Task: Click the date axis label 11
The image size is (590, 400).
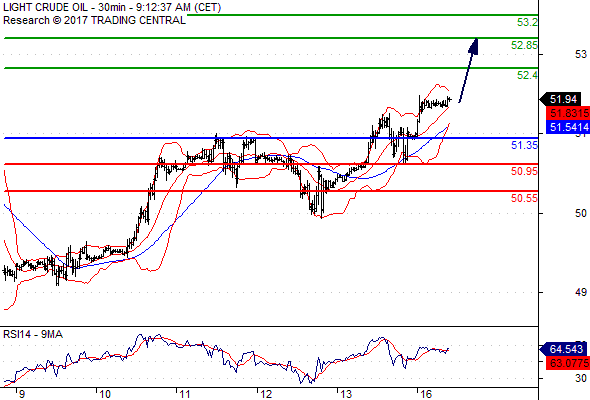Action: click(184, 394)
